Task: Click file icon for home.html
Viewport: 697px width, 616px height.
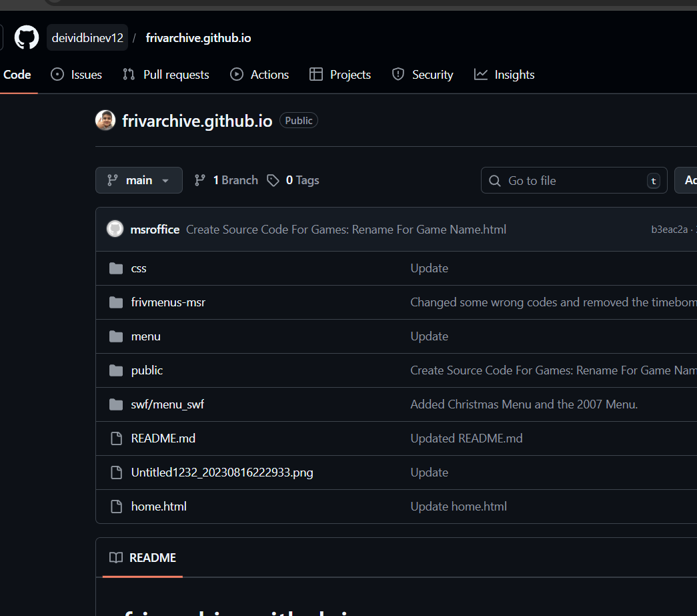Action: pyautogui.click(x=117, y=506)
